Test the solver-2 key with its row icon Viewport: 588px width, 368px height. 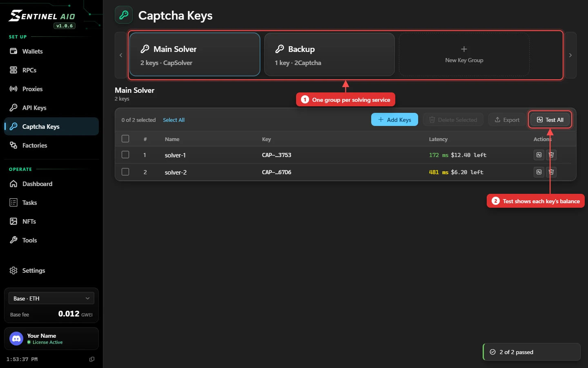(x=539, y=172)
